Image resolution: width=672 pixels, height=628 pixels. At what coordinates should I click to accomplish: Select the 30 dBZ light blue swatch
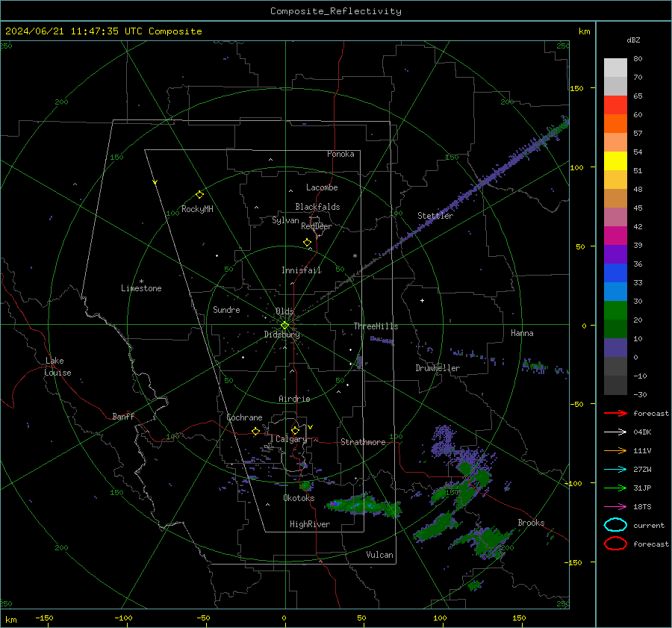[x=615, y=291]
